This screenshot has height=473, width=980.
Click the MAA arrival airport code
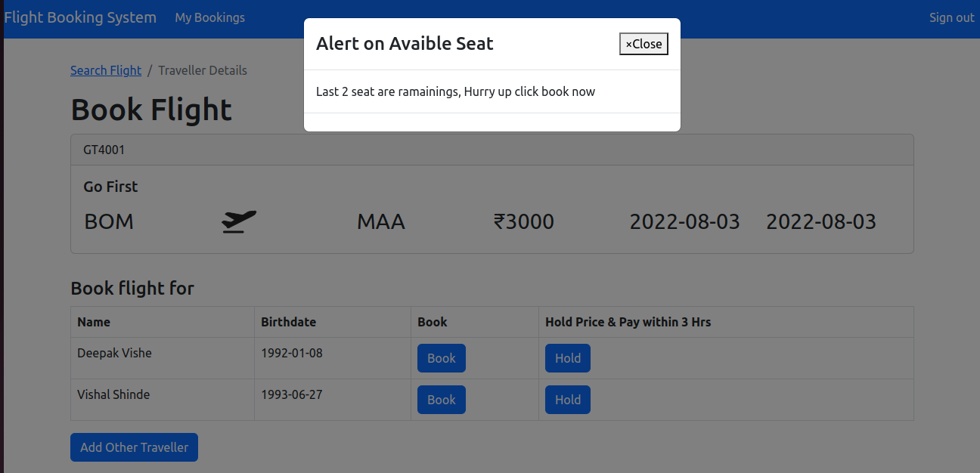tap(381, 221)
